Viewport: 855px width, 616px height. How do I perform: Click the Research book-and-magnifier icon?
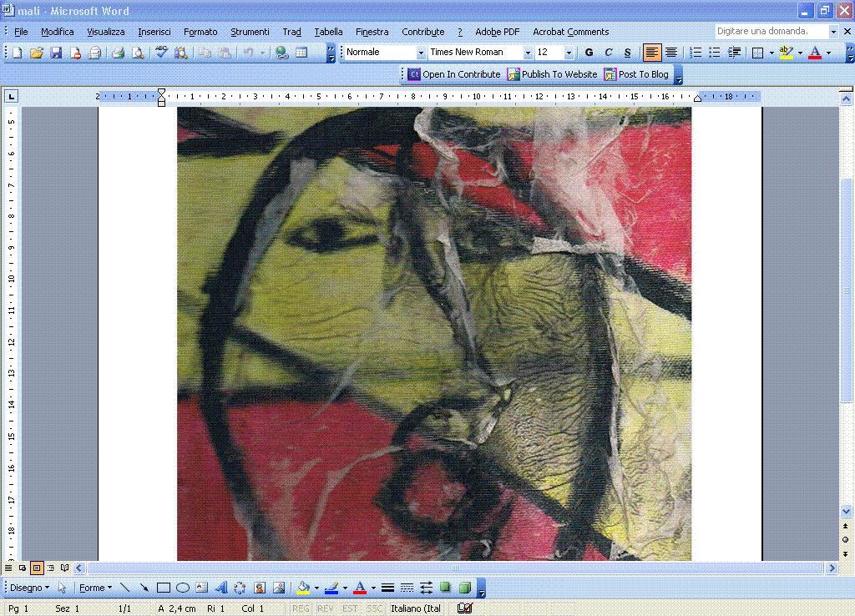(x=180, y=53)
